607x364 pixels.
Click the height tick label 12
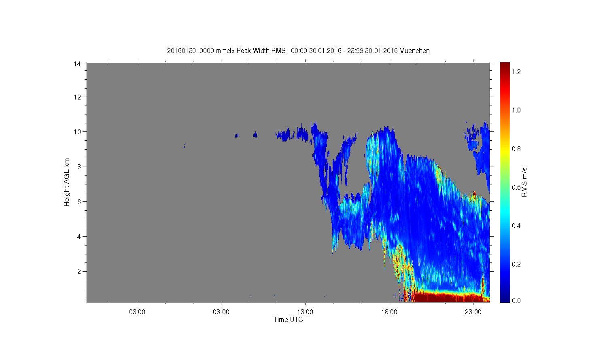pos(77,97)
